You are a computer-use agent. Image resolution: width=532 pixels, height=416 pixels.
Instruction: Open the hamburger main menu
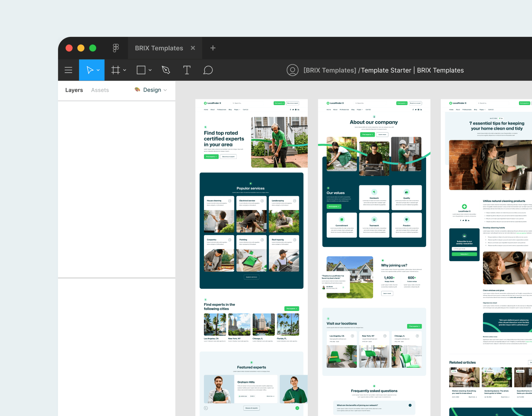[x=69, y=70]
